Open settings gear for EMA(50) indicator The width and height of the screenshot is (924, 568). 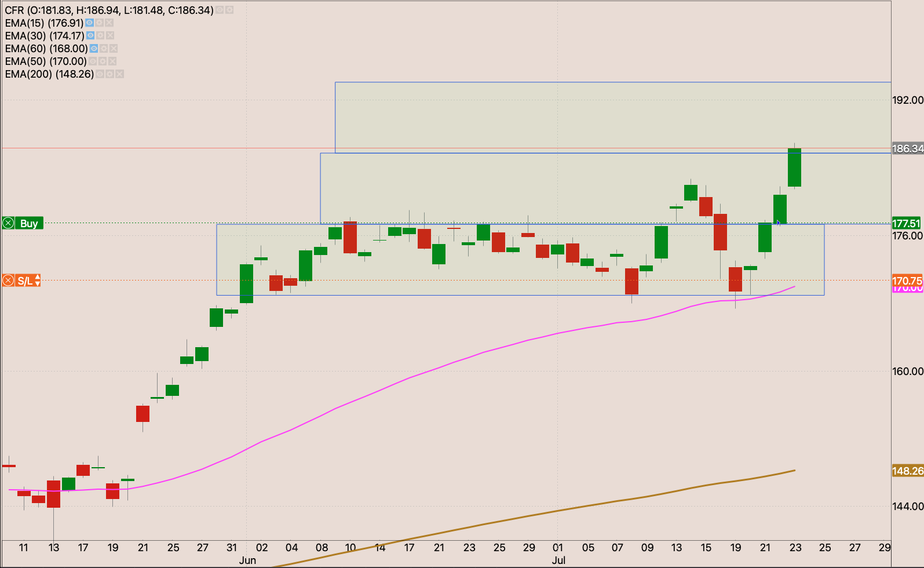(x=103, y=61)
